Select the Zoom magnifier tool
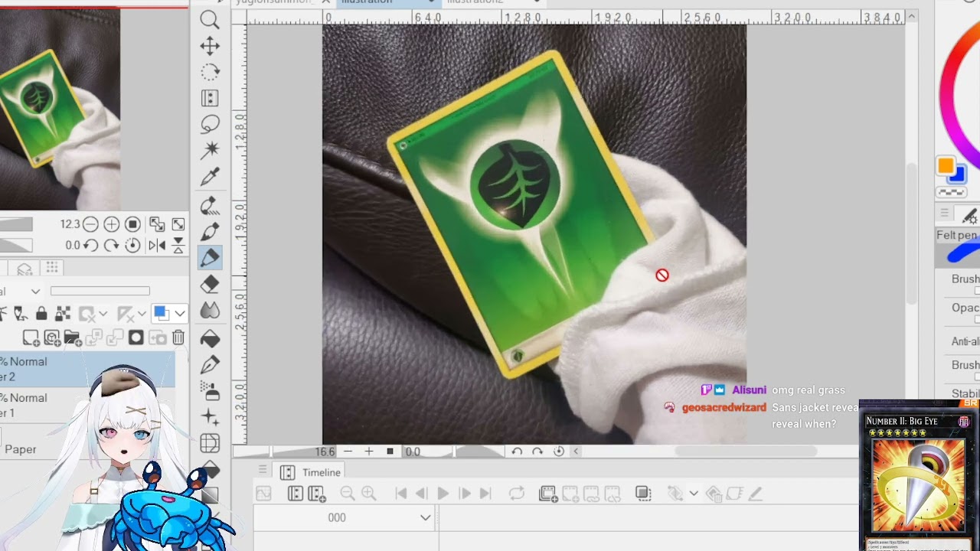980x551 pixels. click(210, 20)
